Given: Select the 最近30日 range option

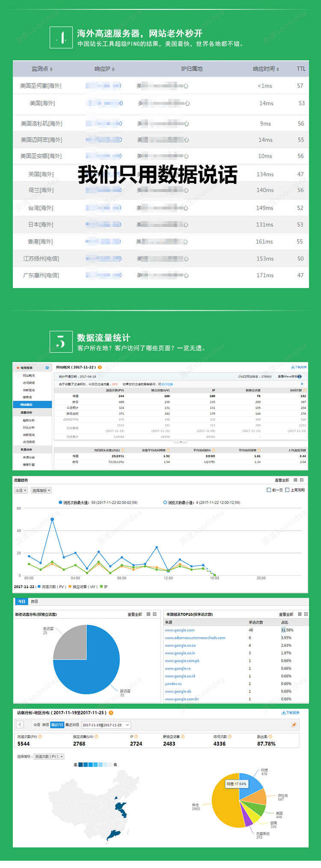Looking at the screenshot, I should pyautogui.click(x=72, y=725).
